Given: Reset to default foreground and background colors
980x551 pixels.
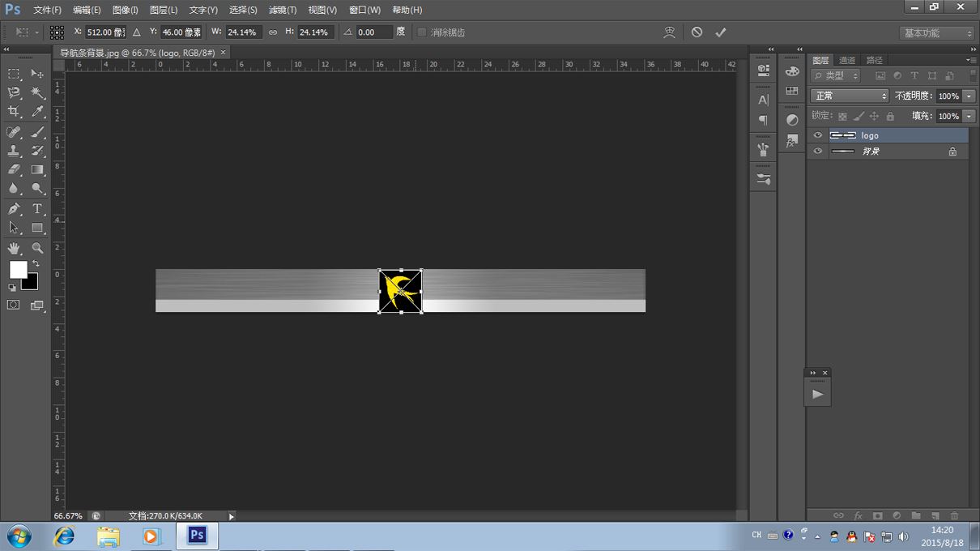Looking at the screenshot, I should pos(12,287).
